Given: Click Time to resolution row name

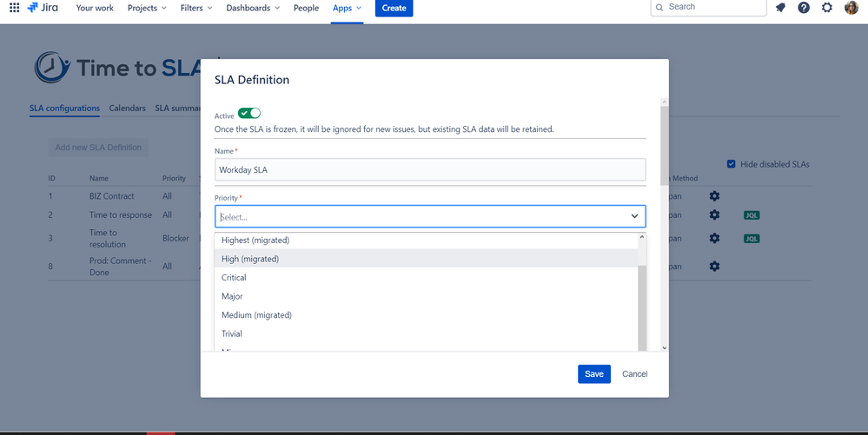Looking at the screenshot, I should 108,238.
